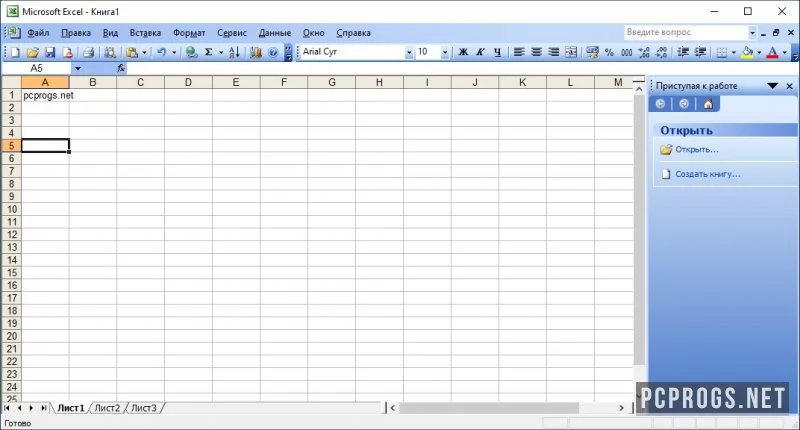
Task: Open the Данные menu
Action: (x=274, y=33)
